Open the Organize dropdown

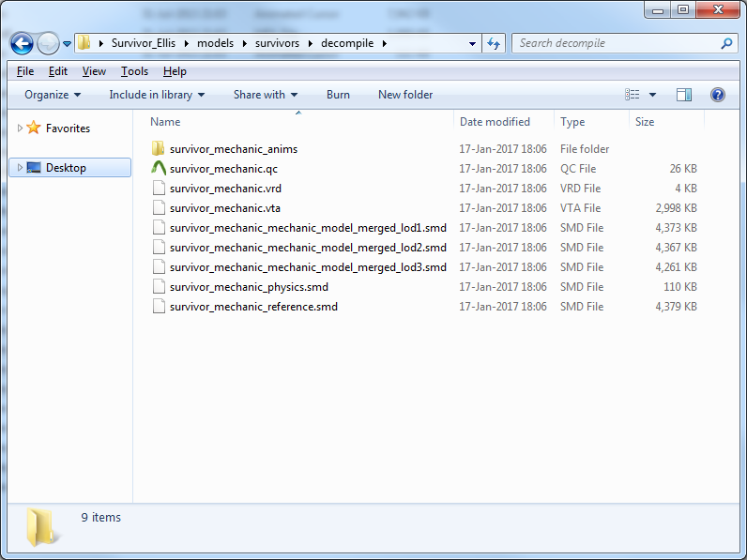tap(53, 95)
